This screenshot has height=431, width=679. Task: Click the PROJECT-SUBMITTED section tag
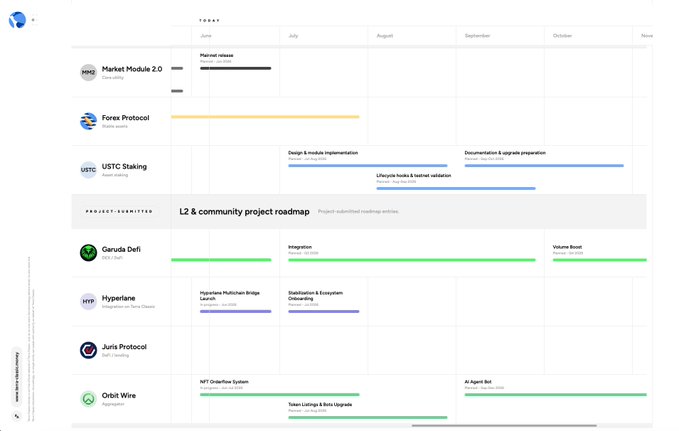119,211
